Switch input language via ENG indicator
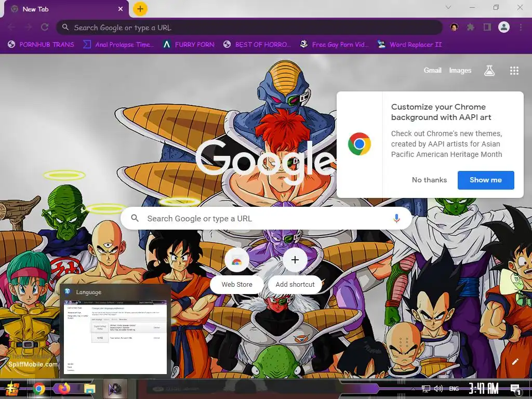532x399 pixels. click(x=454, y=389)
